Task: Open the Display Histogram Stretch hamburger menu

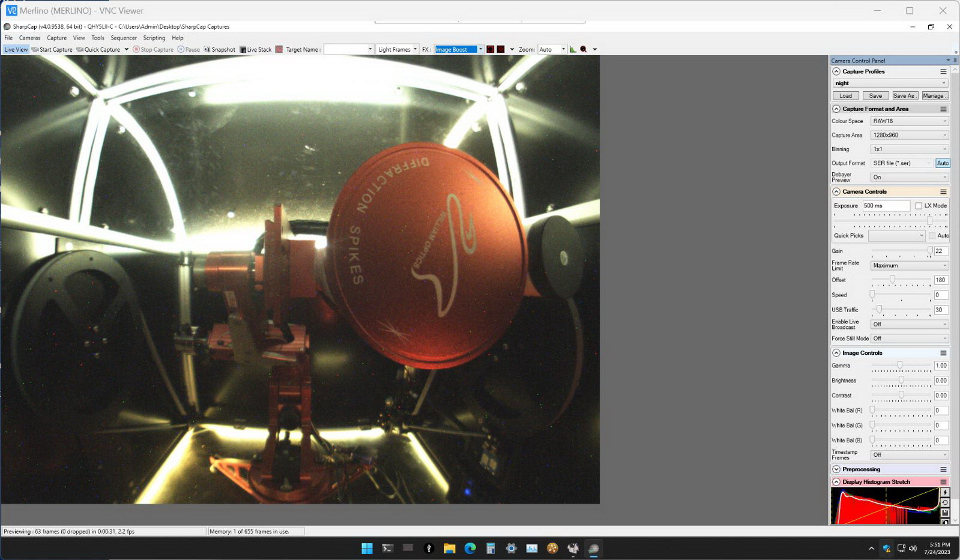Action: [943, 482]
